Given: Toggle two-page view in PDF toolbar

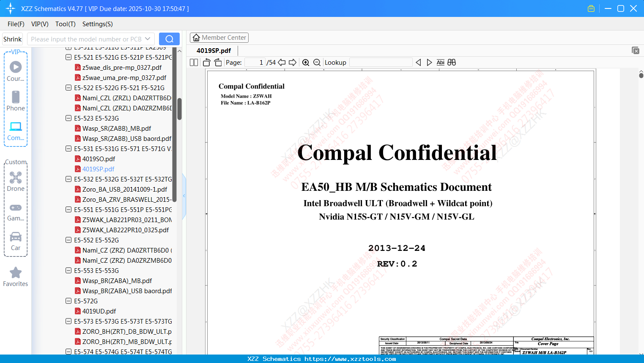Looking at the screenshot, I should 194,63.
